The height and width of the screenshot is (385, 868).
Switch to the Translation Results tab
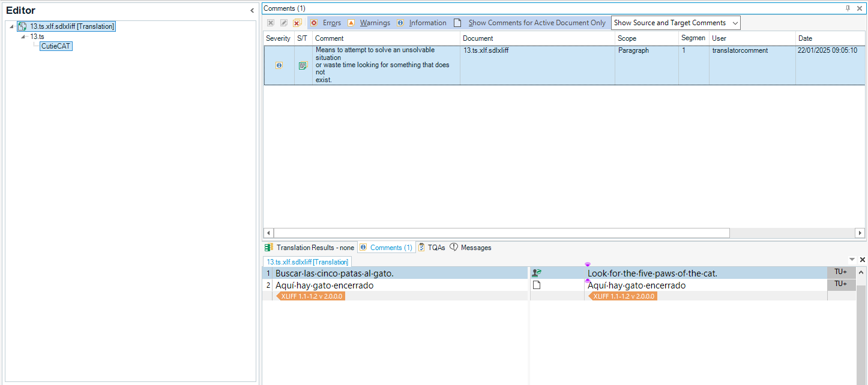point(310,248)
